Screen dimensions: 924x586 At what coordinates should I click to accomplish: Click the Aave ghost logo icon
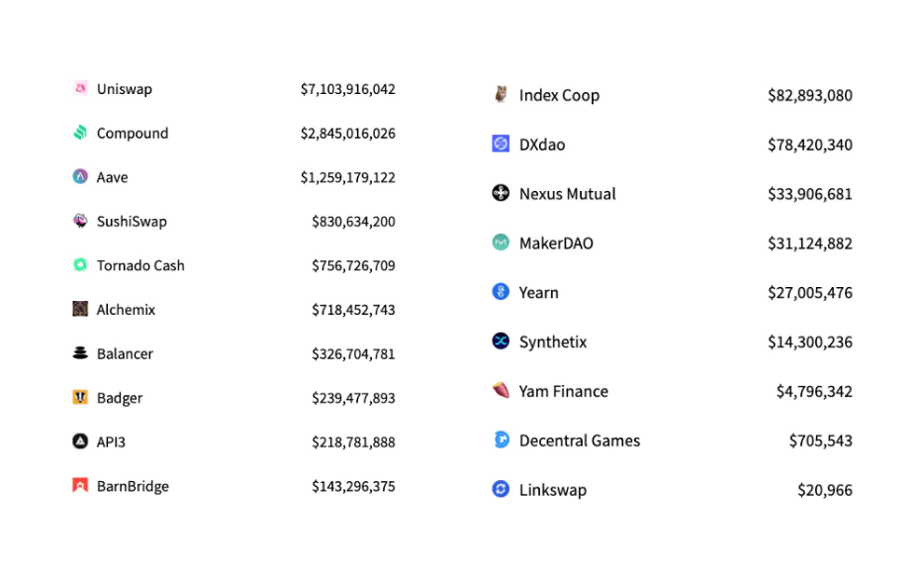tap(80, 177)
